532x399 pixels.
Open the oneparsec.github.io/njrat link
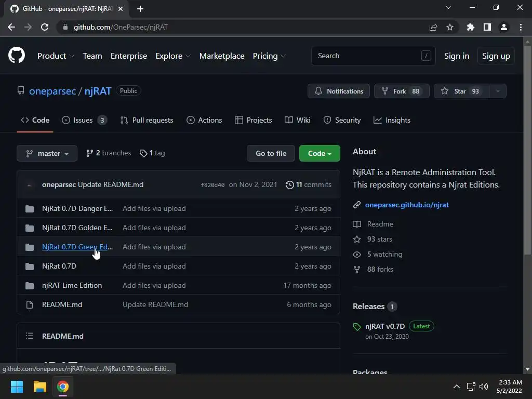[x=407, y=205]
